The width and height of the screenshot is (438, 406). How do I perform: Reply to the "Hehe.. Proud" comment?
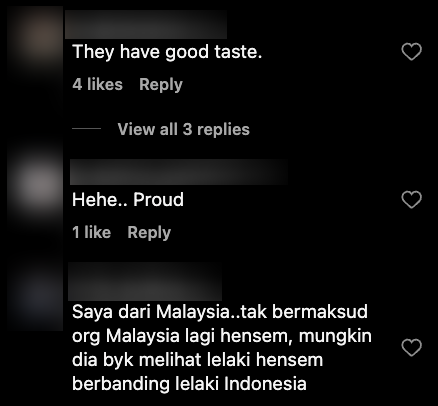[149, 232]
